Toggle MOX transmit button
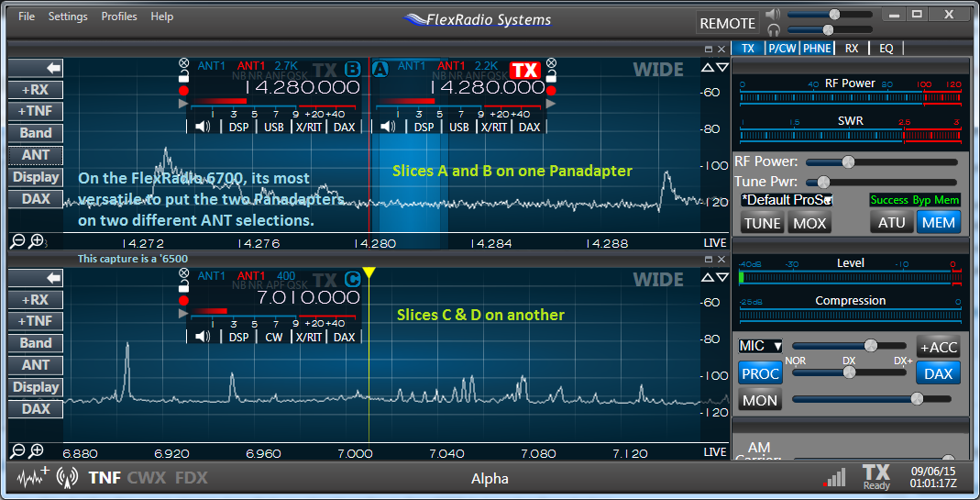 point(809,224)
